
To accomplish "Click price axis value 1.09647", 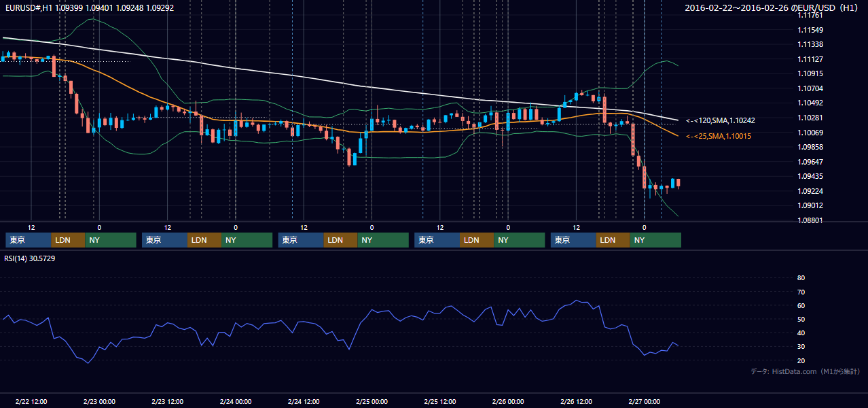I will [x=810, y=163].
